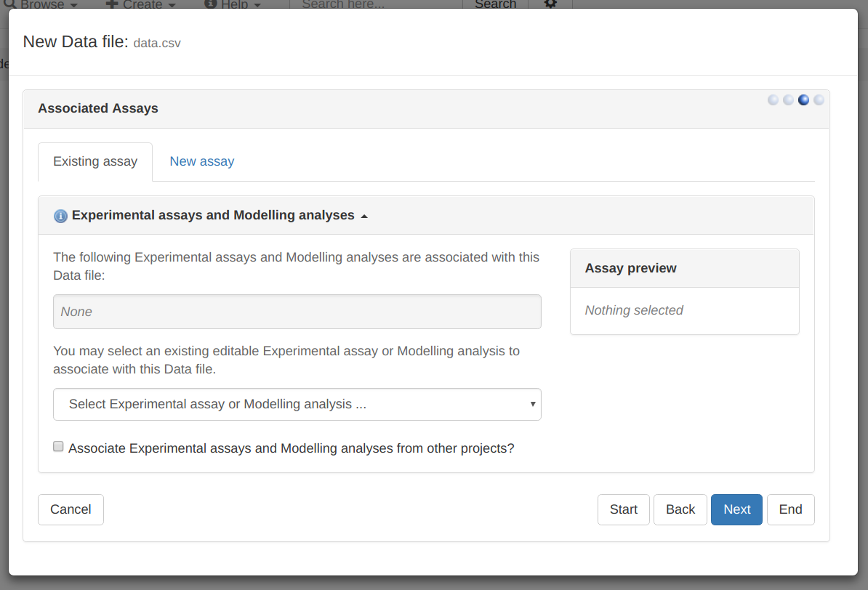Image resolution: width=868 pixels, height=590 pixels.
Task: Jump to the wizard Start
Action: point(623,509)
